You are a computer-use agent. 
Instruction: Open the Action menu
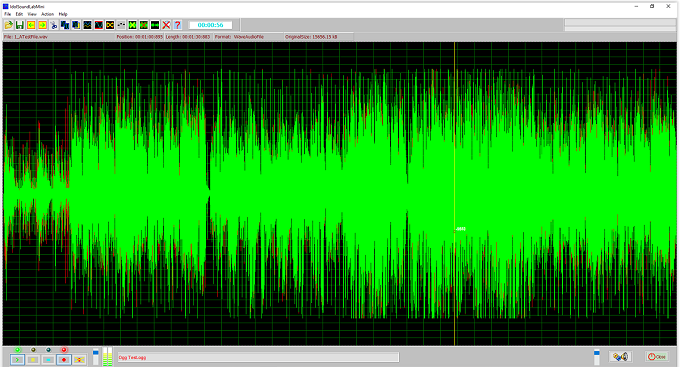47,14
